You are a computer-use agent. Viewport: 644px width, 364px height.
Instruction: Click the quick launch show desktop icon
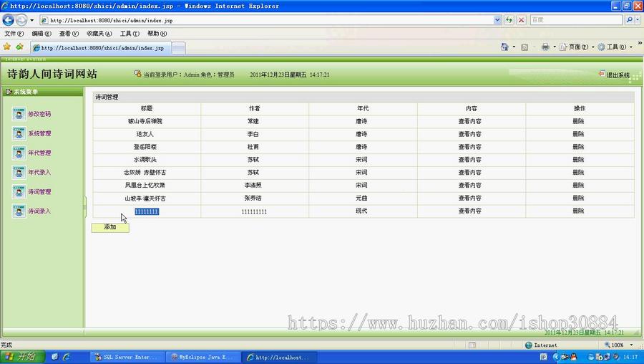(x=54, y=357)
